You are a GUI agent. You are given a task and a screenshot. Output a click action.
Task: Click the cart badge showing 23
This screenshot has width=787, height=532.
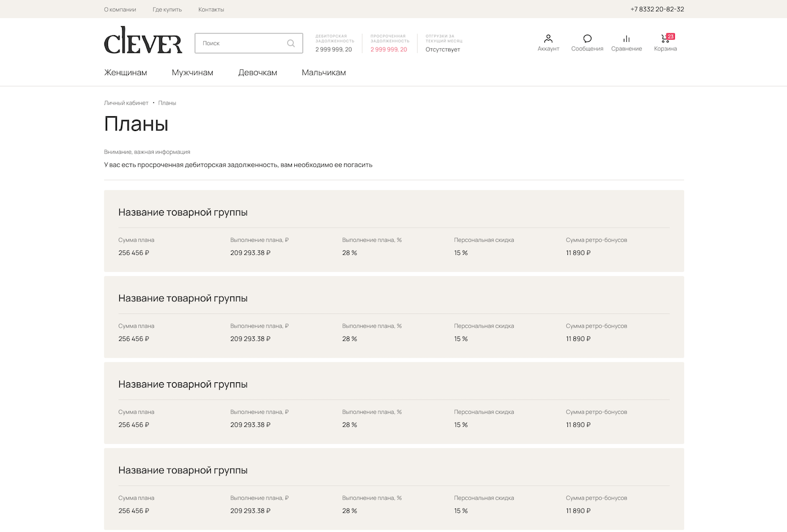[671, 36]
